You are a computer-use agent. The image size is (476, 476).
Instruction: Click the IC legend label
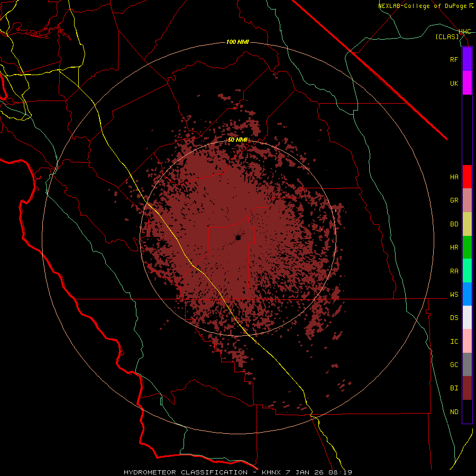[454, 342]
